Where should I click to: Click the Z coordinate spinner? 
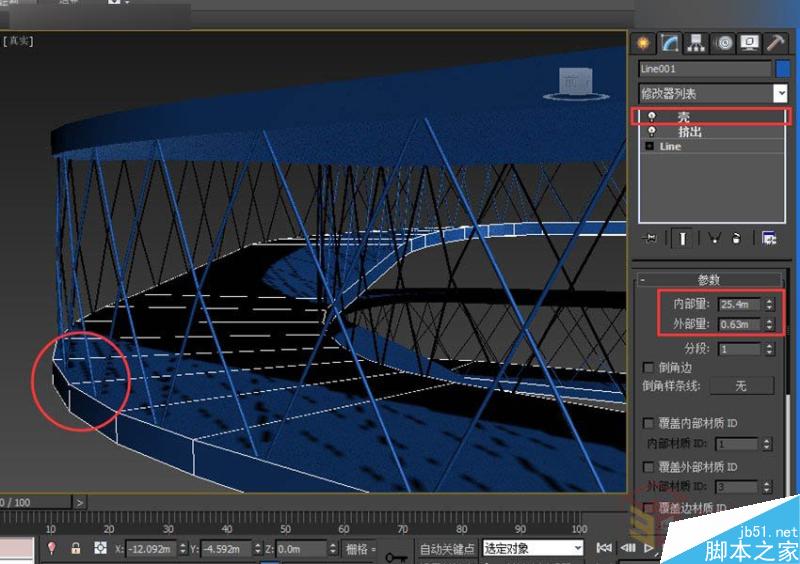tap(333, 549)
